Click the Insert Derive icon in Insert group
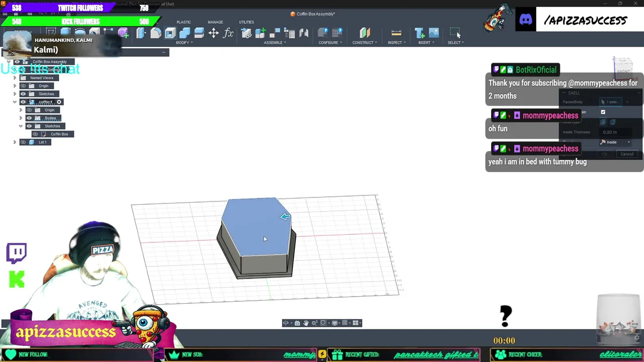This screenshot has width=644, height=362. pyautogui.click(x=419, y=33)
